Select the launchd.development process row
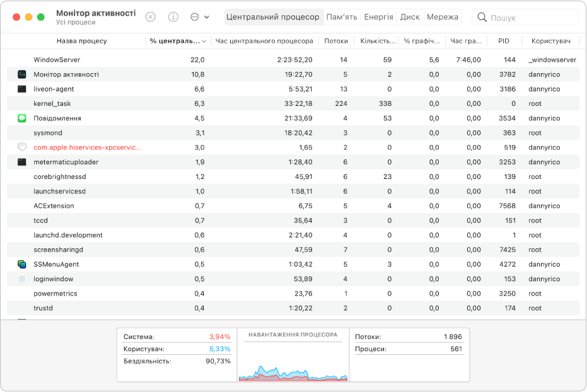587x392 pixels. pos(293,235)
